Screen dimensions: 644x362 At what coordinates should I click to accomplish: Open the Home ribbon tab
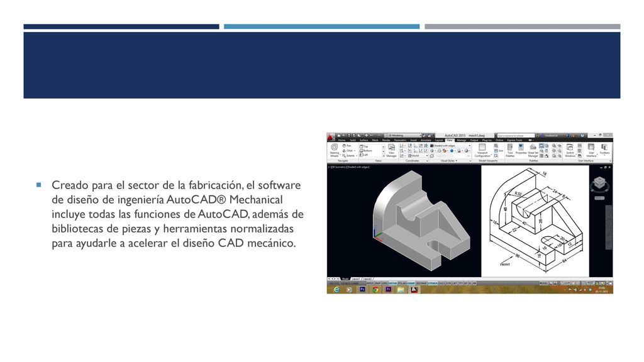tap(341, 140)
